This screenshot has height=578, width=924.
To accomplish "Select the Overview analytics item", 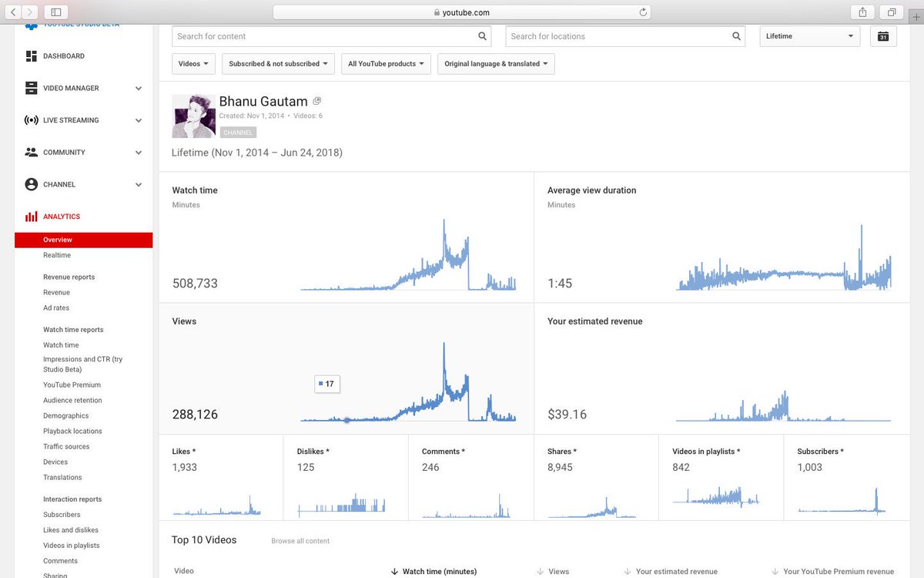I will click(84, 240).
